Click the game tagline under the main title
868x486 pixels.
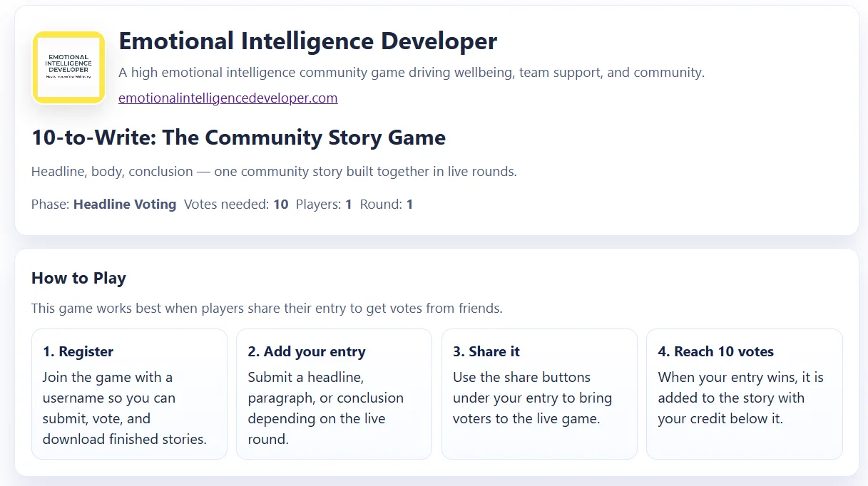pos(412,72)
